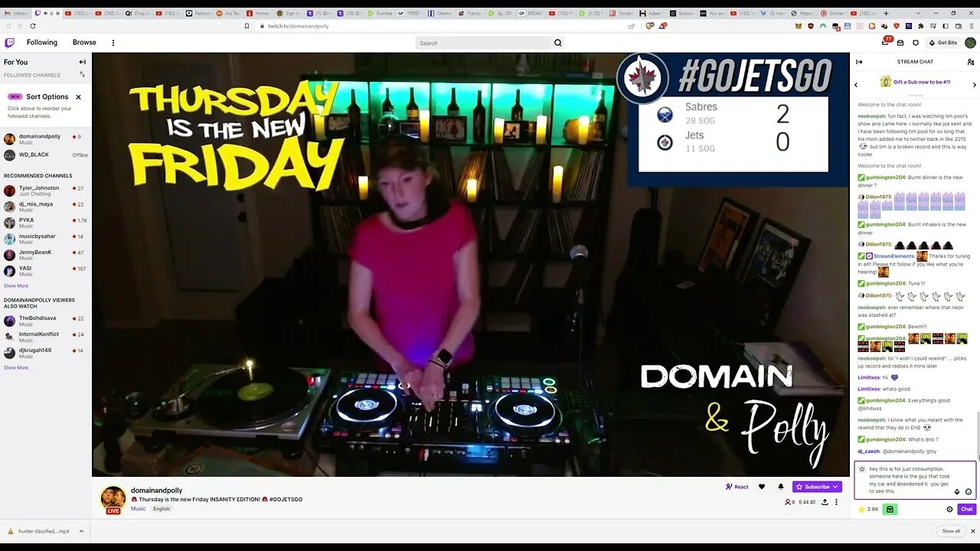Share the stream via upload-arrow icon

tap(825, 502)
